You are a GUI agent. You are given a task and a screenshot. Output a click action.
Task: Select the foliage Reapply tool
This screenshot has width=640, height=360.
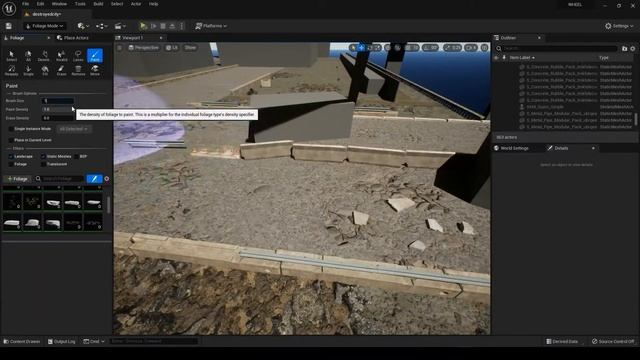[x=11, y=71]
